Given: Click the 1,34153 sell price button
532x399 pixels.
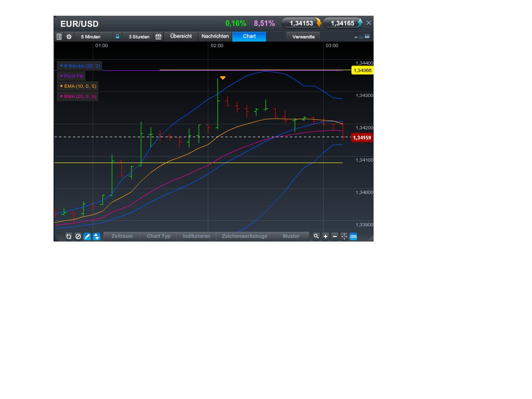Looking at the screenshot, I should (302, 23).
